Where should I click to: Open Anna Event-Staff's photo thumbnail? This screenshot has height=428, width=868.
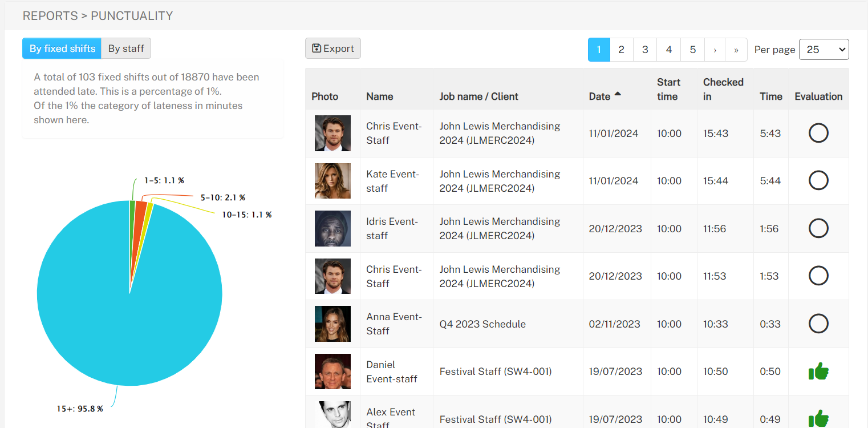(x=332, y=324)
